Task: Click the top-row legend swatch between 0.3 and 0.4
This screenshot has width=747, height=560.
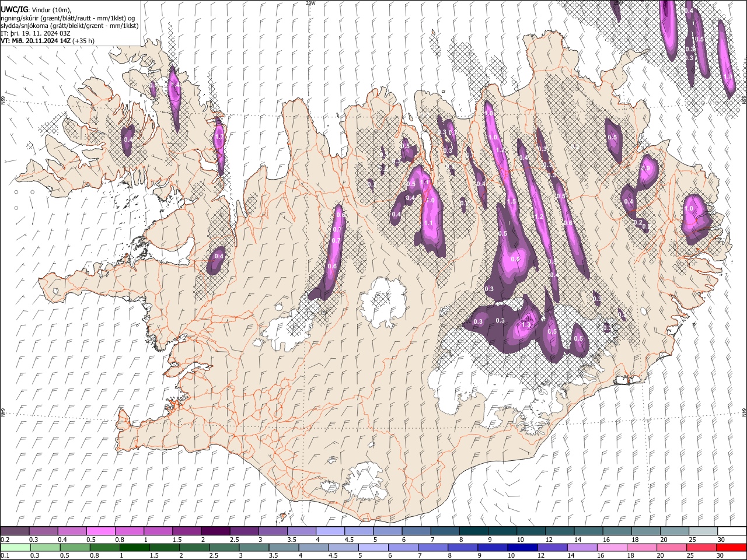Action: (44, 531)
